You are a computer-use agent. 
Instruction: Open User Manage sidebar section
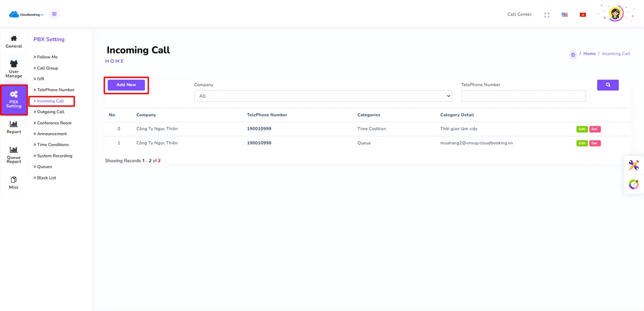14,69
